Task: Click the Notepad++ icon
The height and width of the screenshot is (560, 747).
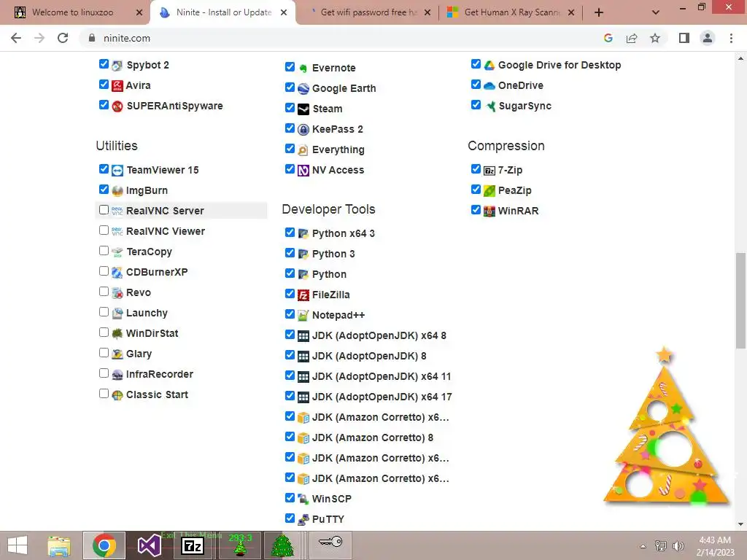Action: [303, 315]
